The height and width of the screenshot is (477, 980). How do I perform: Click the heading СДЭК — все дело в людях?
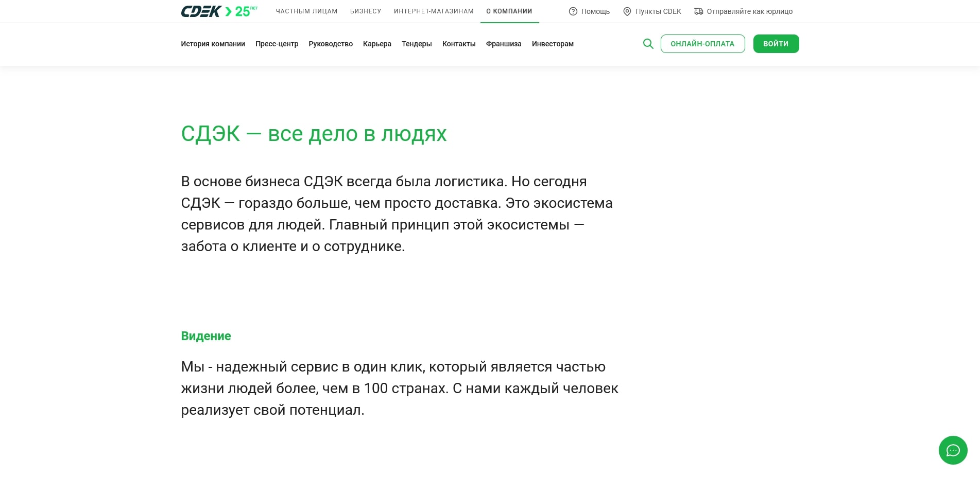[314, 134]
